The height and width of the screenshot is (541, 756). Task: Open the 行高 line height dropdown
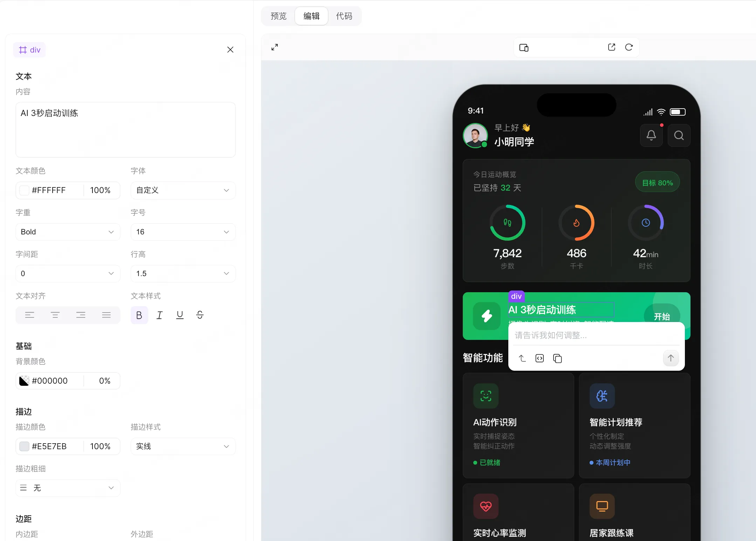[183, 274]
